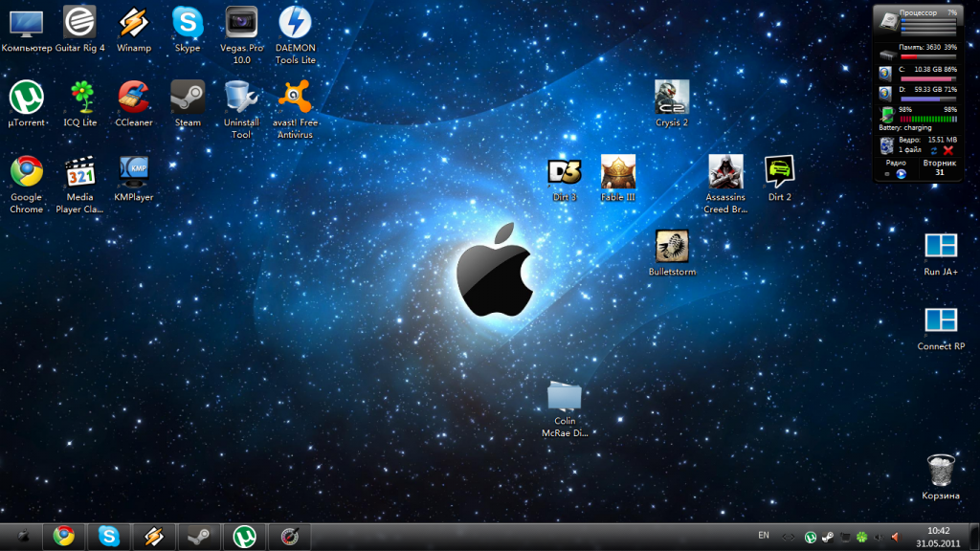Select the Fable III game icon
The width and height of the screenshot is (980, 551).
click(618, 179)
